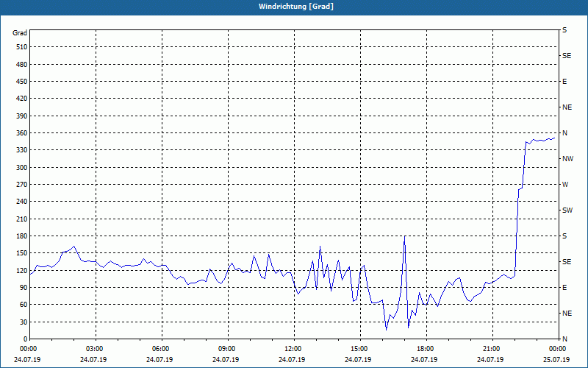Click the 480 value on the left axis

(x=22, y=65)
